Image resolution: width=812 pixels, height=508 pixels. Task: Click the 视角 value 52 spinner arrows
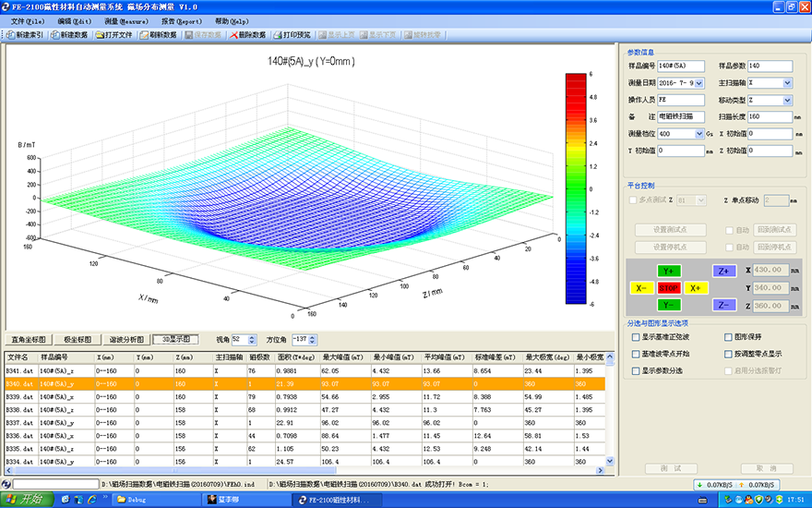[252, 340]
